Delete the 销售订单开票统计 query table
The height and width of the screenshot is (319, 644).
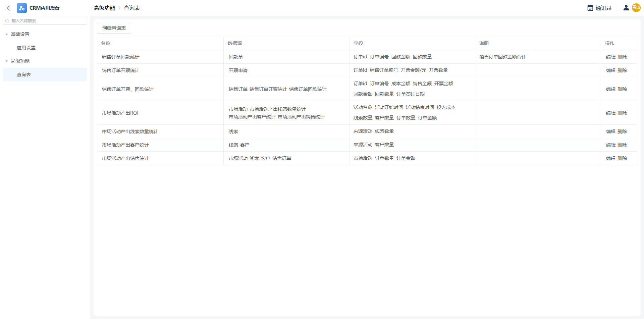[622, 70]
